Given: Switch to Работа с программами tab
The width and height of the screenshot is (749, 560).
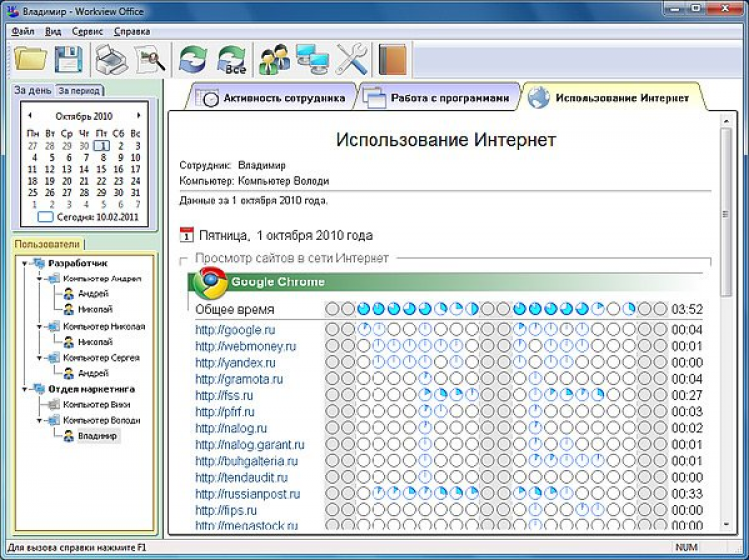Looking at the screenshot, I should point(438,98).
